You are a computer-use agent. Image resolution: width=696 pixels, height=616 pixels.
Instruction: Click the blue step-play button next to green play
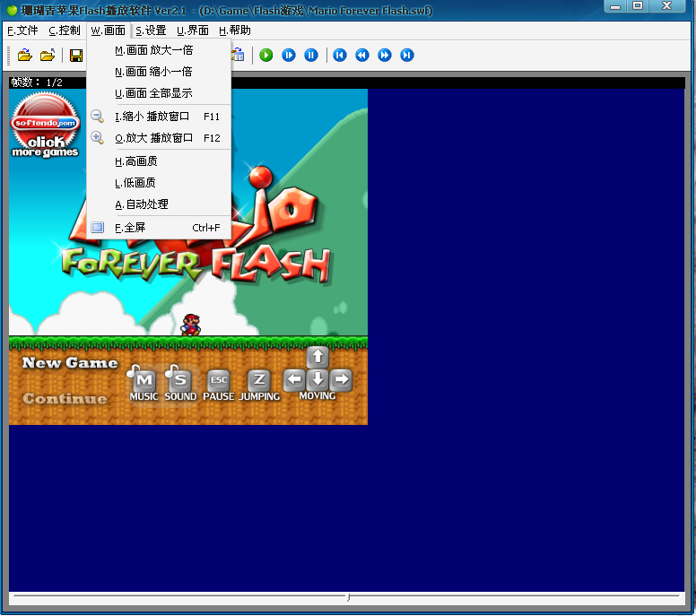tap(289, 55)
